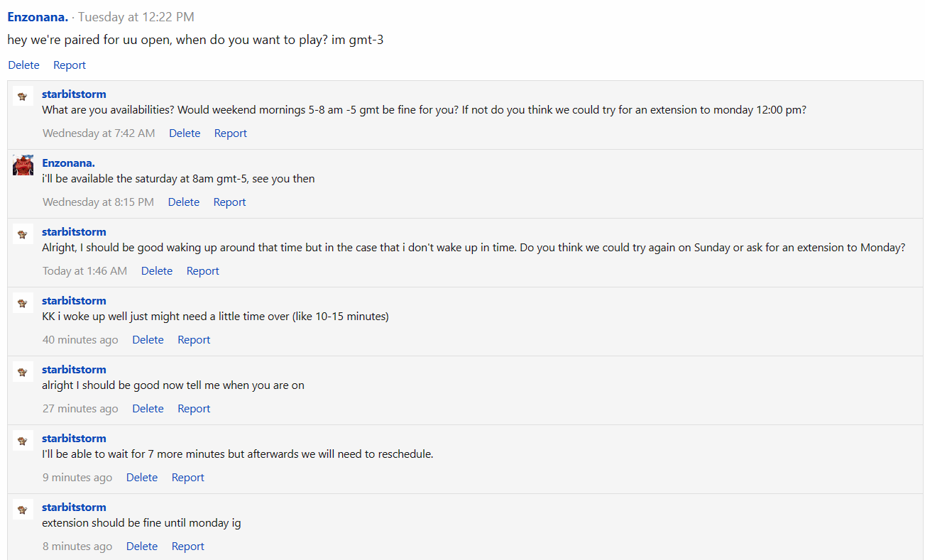Viewport: 925px width, 560px height.
Task: Report the comment posted 27 minutes ago
Action: tap(194, 409)
